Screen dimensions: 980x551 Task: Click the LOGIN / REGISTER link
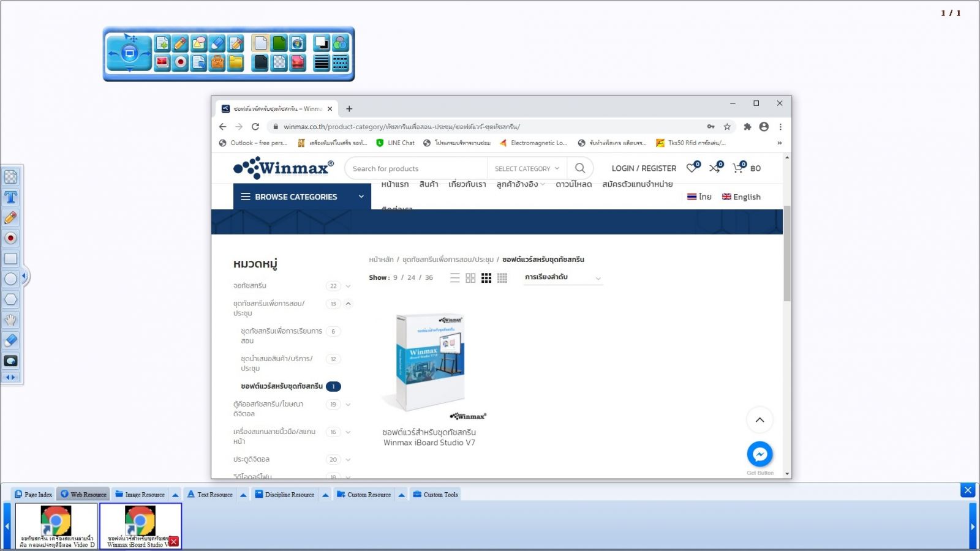coord(644,168)
